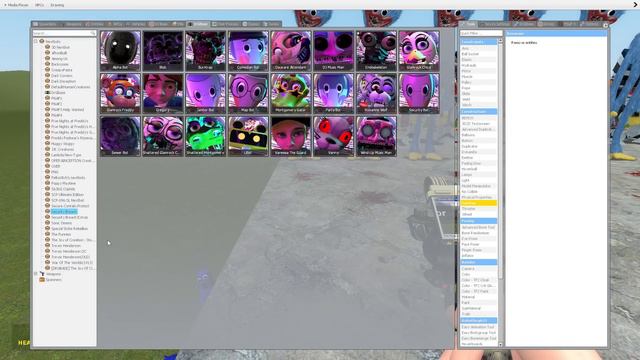Collapse the Render tool category header
640x360 pixels.
tap(478, 262)
